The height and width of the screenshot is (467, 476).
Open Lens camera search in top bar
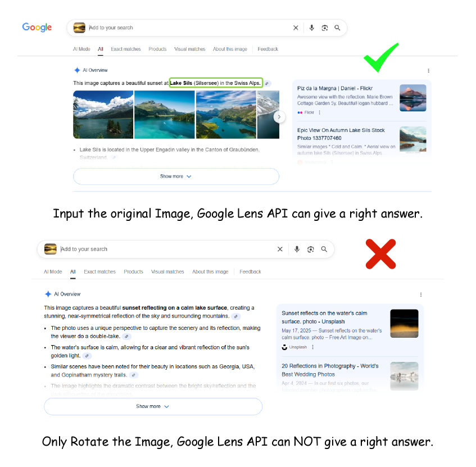coord(324,28)
